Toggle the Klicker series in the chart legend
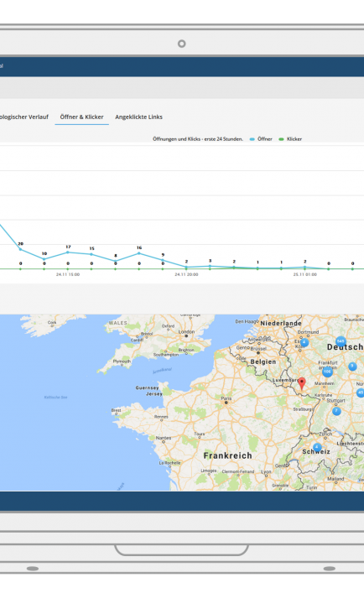This screenshot has height=598, width=364. (290, 139)
